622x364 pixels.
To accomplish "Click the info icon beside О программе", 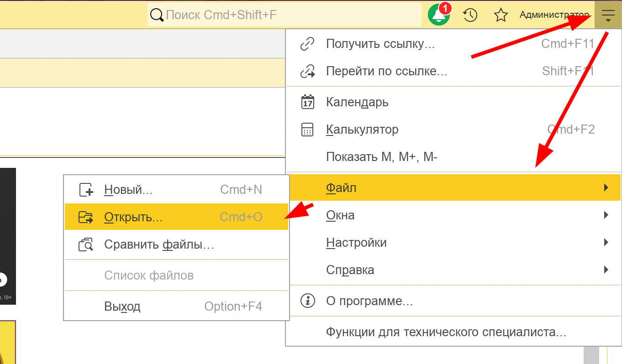I will tap(308, 301).
